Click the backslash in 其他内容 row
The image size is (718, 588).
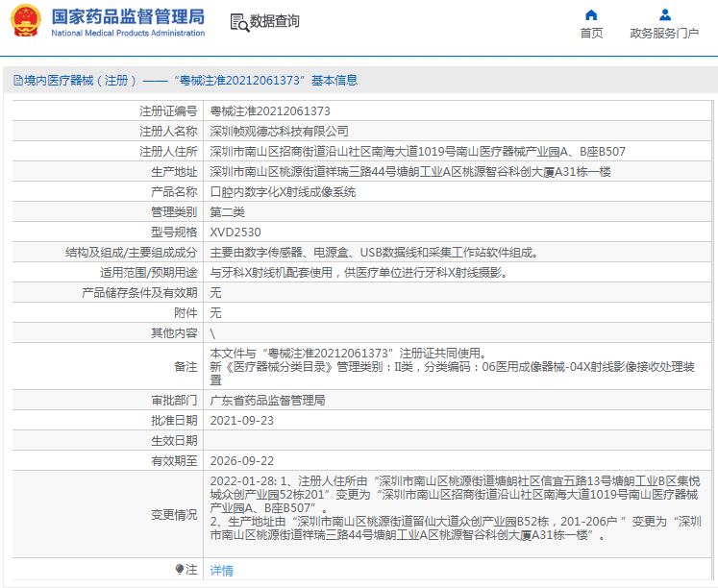pos(212,333)
